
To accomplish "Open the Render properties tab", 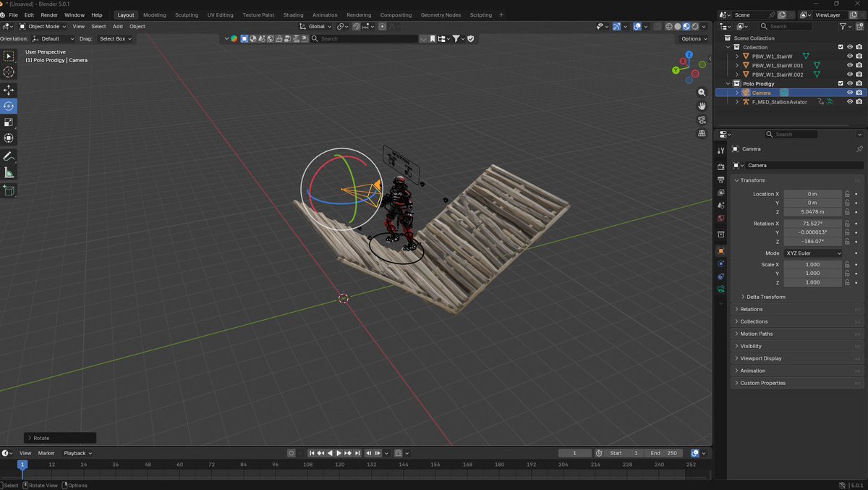I will click(x=720, y=166).
